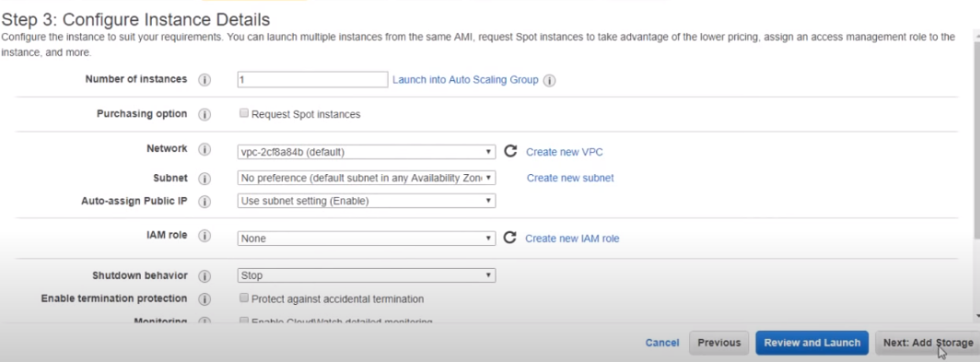Click the info icon beside the IAM role label

[x=204, y=236]
